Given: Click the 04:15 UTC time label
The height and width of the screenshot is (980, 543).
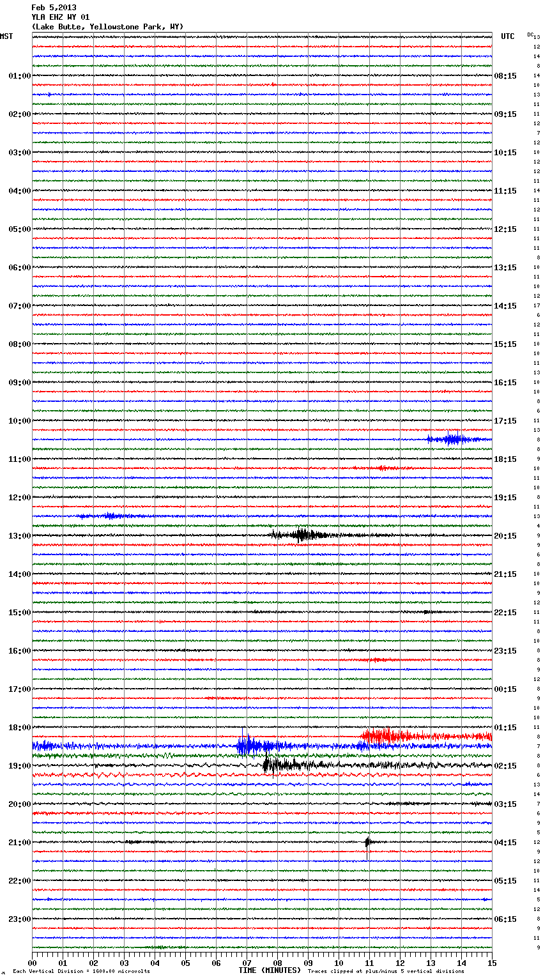Looking at the screenshot, I should click(x=505, y=843).
